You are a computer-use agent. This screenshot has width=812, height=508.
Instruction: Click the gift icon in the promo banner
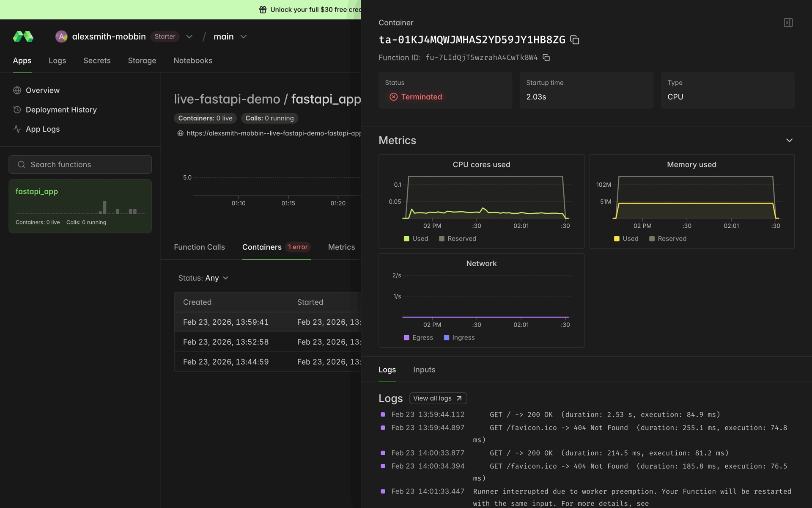(x=263, y=10)
